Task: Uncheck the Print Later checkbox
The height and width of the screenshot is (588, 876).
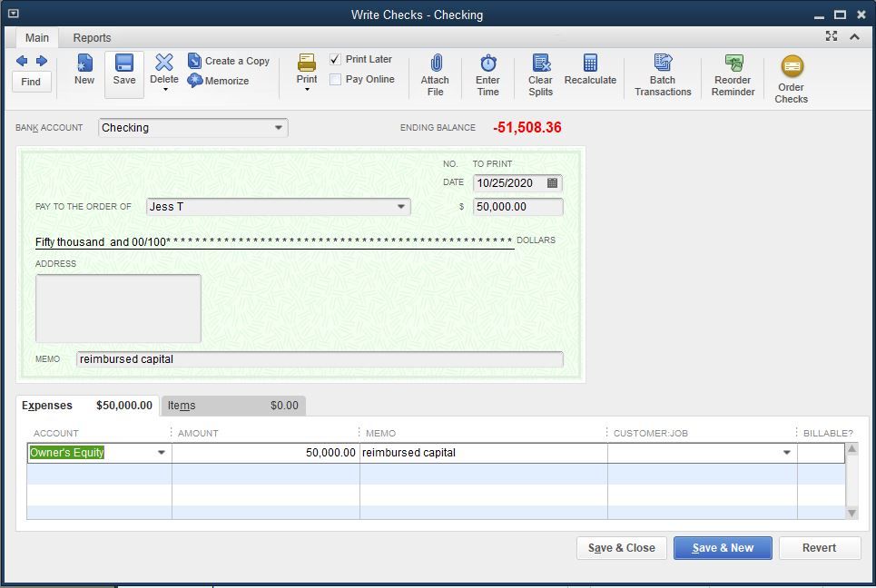Action: (x=335, y=59)
